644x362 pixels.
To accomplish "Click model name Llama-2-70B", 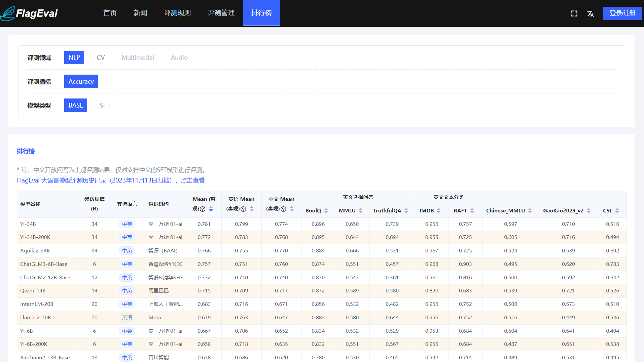I will pos(35,317).
